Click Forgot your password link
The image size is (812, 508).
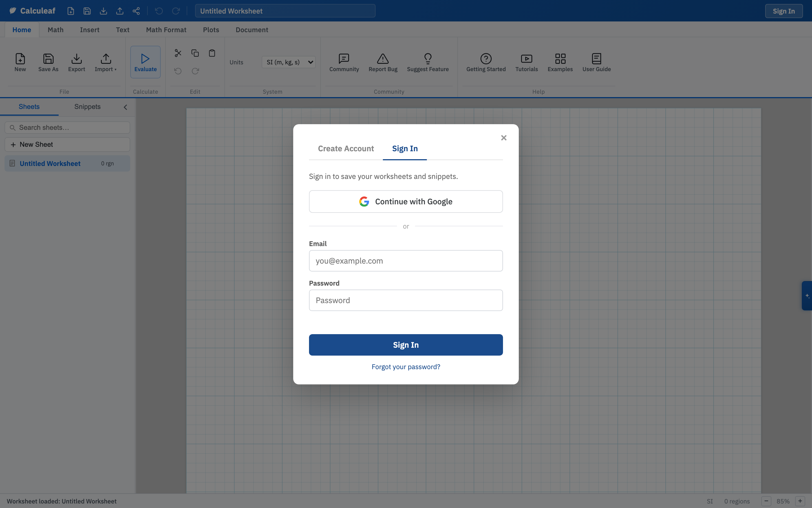(406, 367)
